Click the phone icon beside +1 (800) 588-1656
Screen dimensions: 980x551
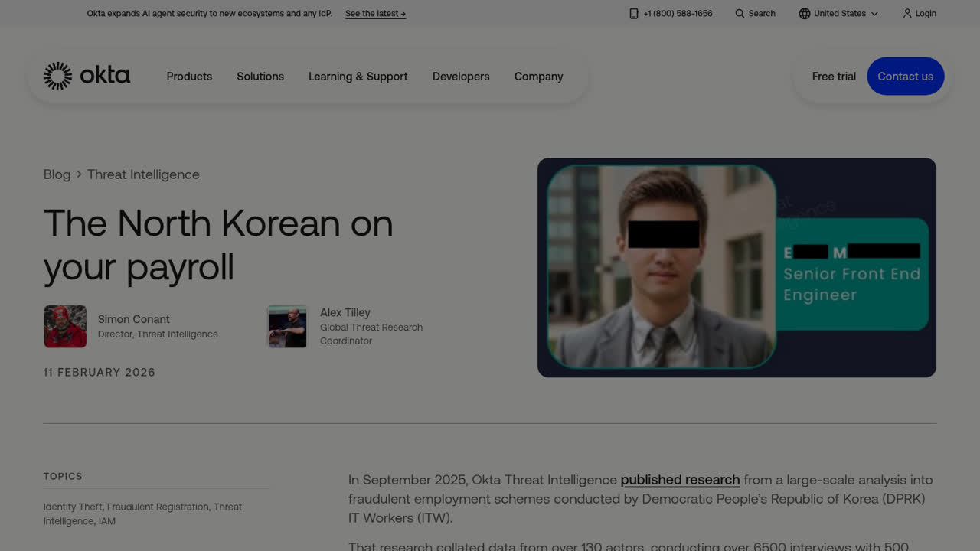click(633, 14)
